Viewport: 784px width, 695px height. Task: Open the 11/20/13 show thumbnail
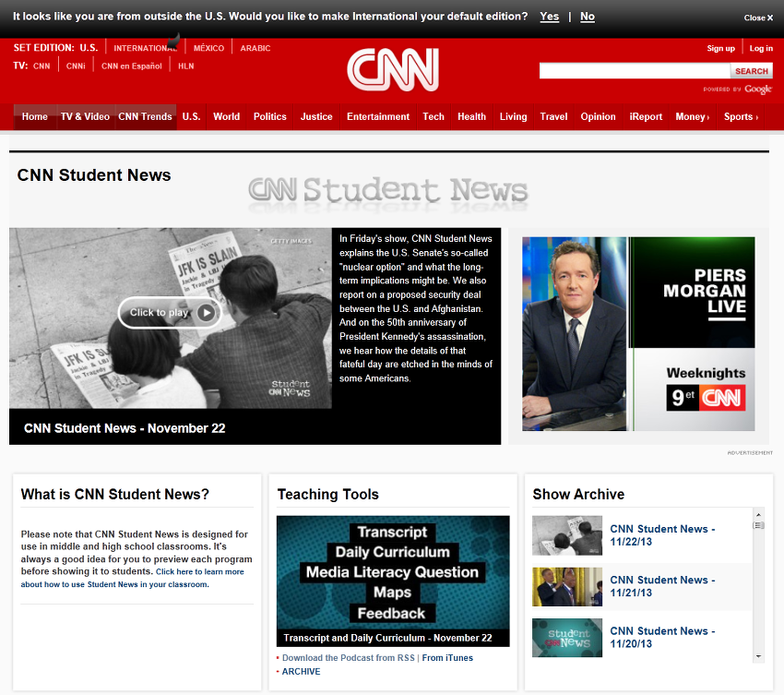(567, 638)
